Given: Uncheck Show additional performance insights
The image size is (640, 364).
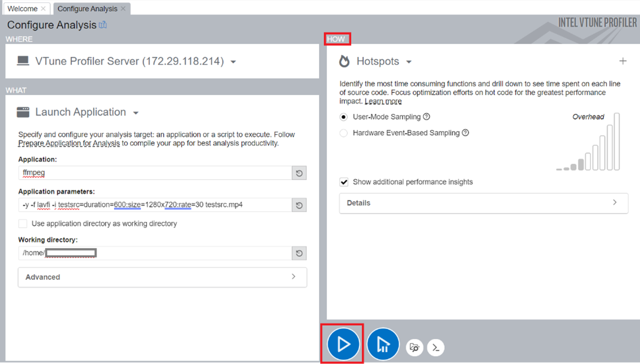Looking at the screenshot, I should [344, 182].
